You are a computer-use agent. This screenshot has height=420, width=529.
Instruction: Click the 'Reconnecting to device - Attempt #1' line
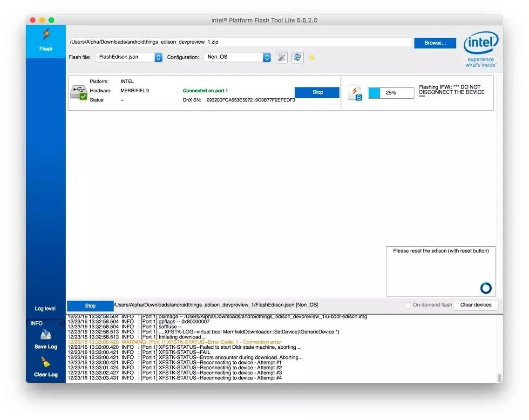[175, 362]
